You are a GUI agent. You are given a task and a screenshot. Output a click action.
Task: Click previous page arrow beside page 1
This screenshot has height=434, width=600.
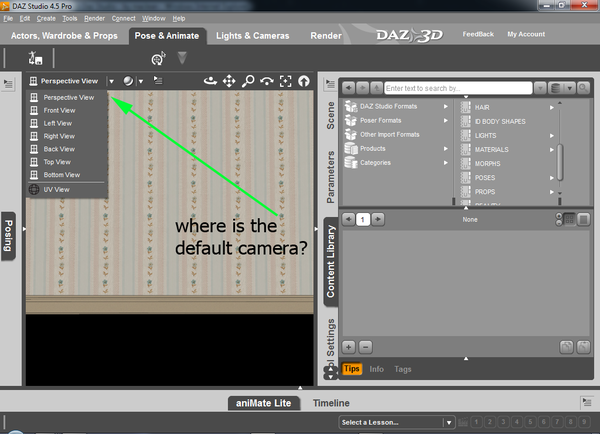348,219
